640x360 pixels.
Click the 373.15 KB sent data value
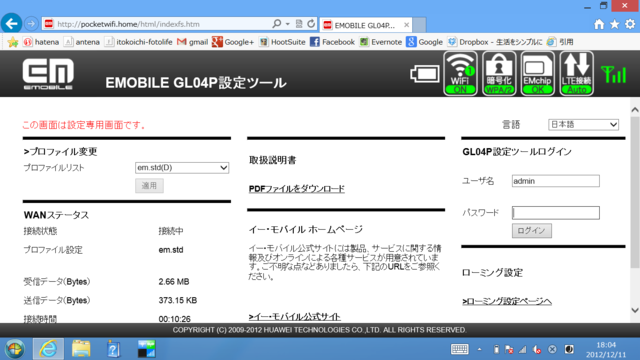click(178, 300)
